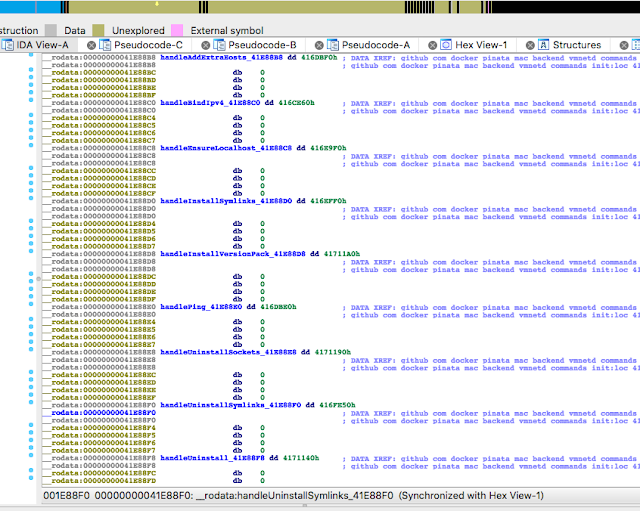Close the Structures tab
The width and height of the screenshot is (640, 511).
530,45
